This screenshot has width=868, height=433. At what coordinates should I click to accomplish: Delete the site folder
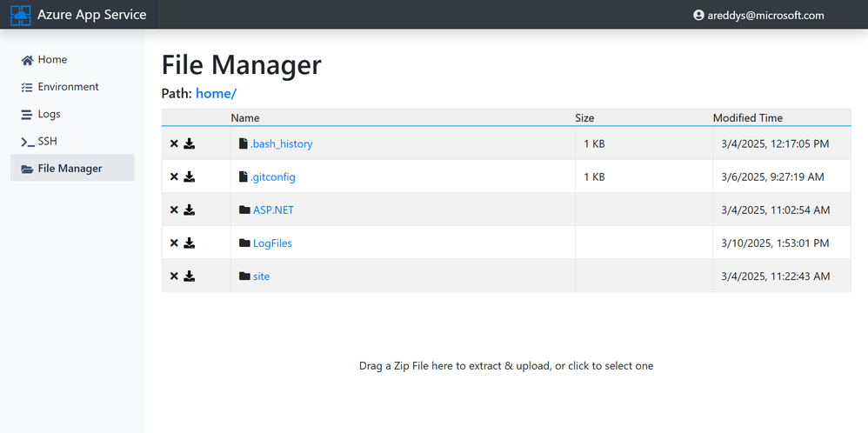pos(174,276)
